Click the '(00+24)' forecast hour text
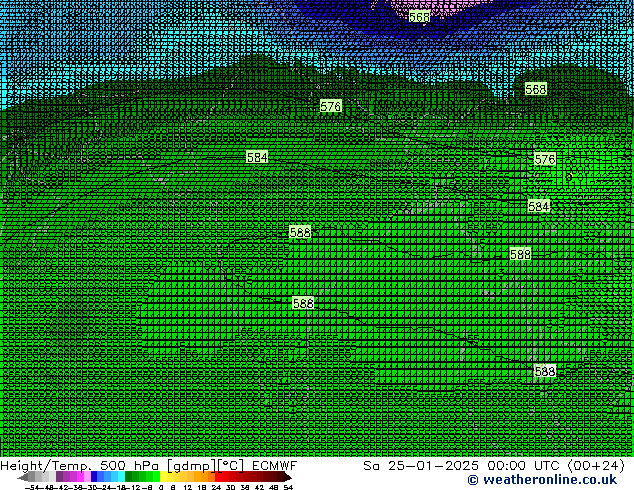This screenshot has width=634, height=490. pos(596,466)
